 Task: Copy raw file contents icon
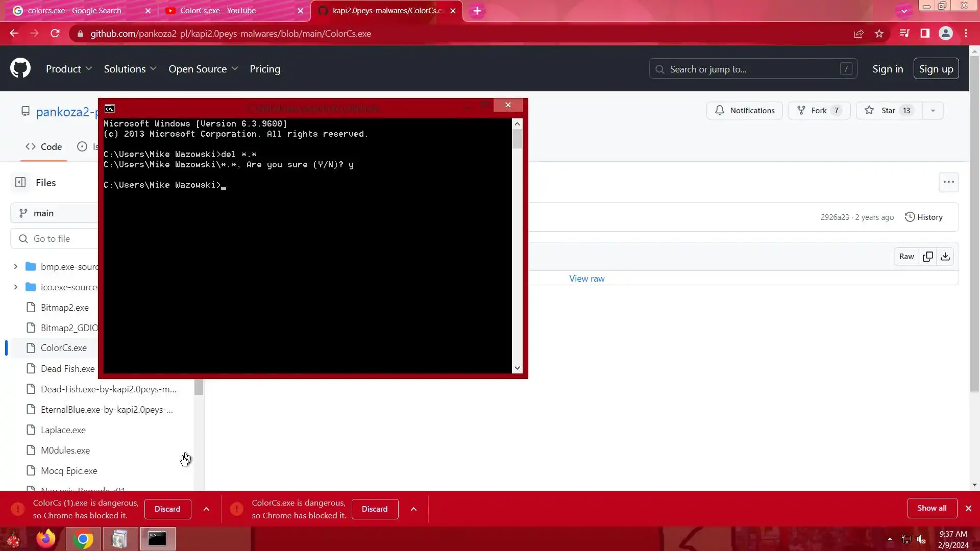927,257
